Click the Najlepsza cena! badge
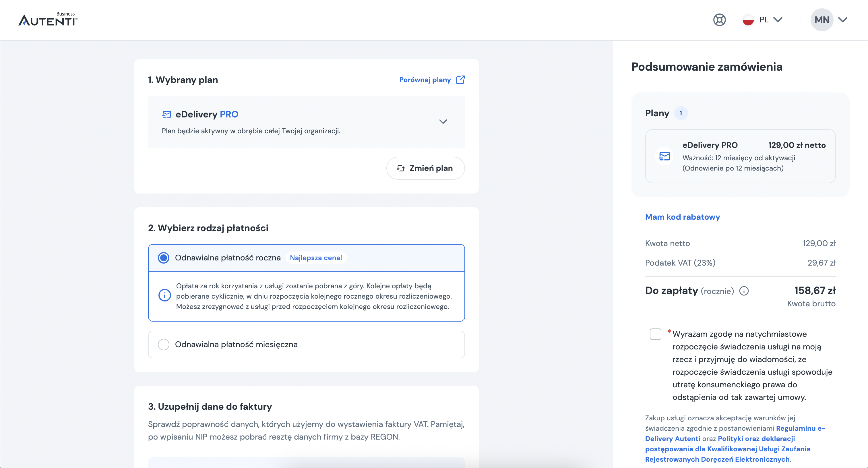 (x=316, y=258)
